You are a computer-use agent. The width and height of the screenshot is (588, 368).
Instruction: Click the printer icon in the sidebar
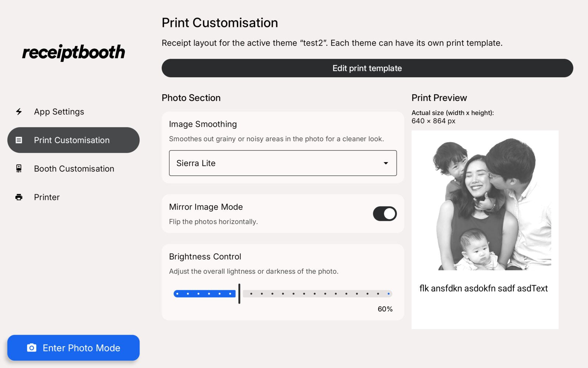(x=19, y=197)
